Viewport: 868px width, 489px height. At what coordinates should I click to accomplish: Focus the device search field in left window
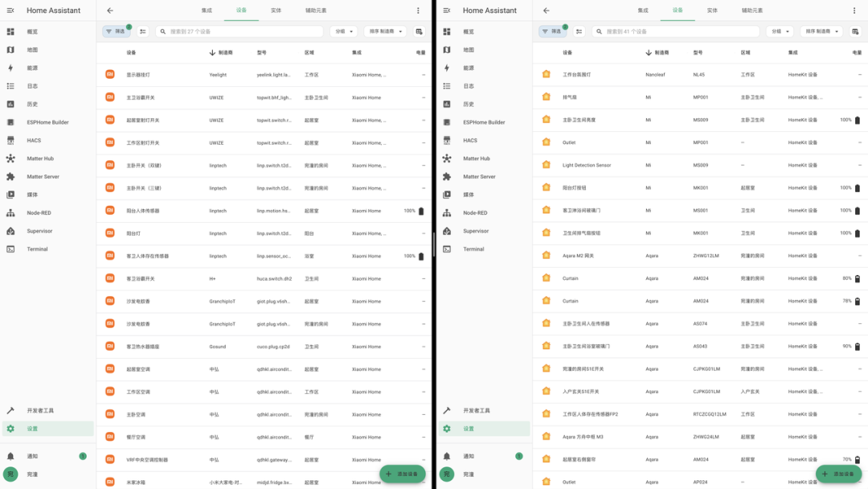pos(240,31)
